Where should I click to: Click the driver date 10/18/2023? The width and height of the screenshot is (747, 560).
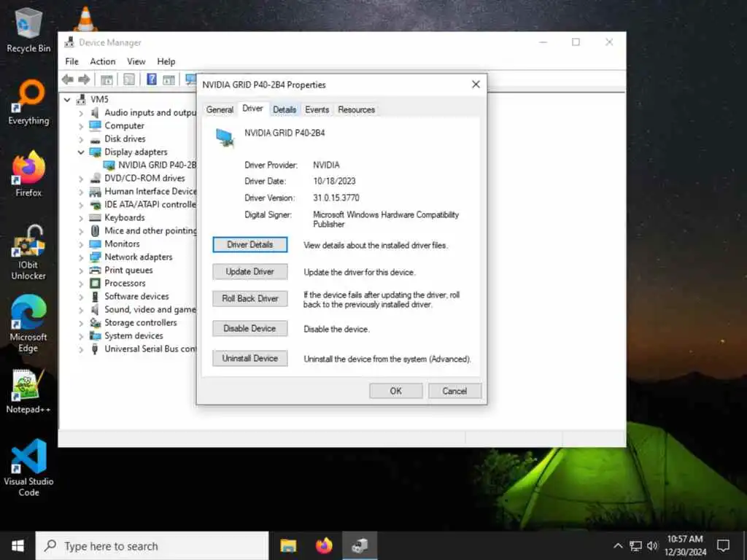point(334,181)
